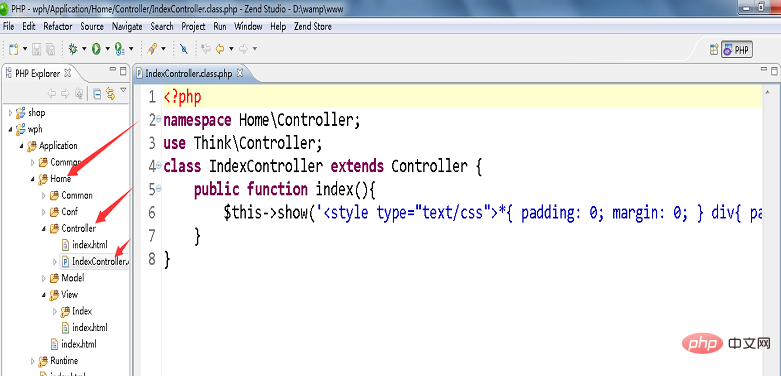
Task: Open the PHP Explorer view menu triangle
Action: point(123,90)
